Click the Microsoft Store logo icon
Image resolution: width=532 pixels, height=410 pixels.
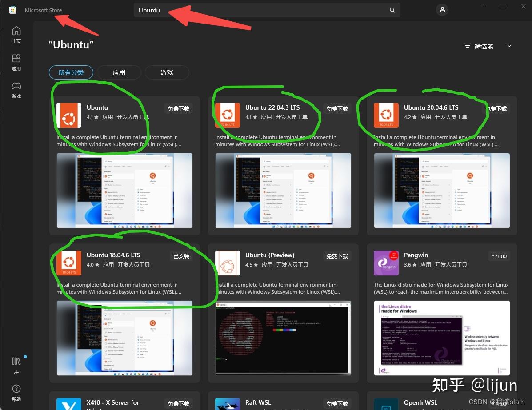point(12,10)
